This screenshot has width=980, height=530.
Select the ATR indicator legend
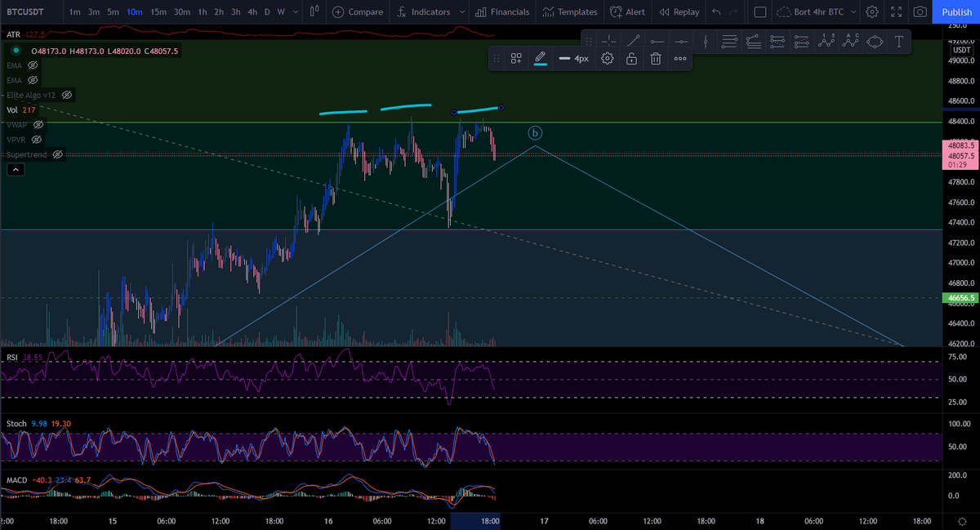pos(24,35)
